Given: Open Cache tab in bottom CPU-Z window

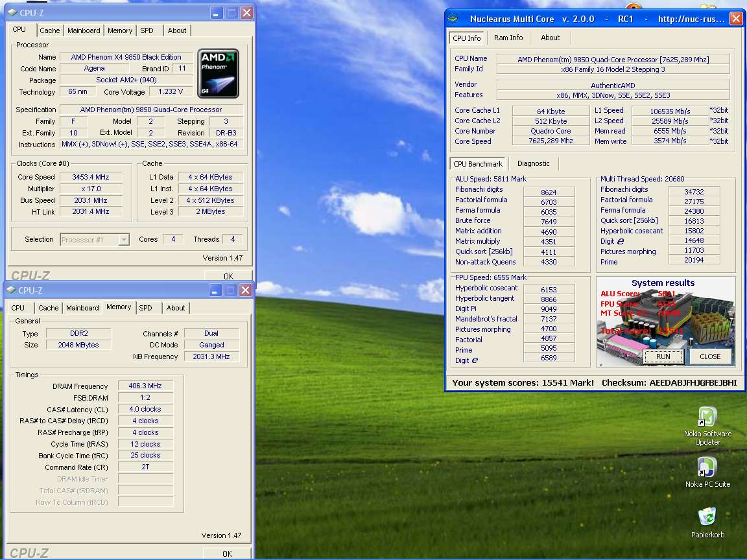Looking at the screenshot, I should coord(49,308).
